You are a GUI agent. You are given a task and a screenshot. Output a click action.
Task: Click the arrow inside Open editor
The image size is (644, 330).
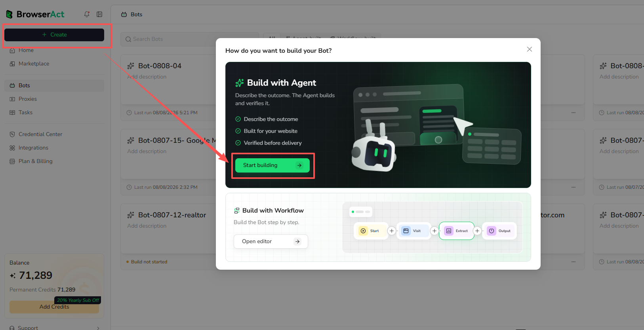tap(297, 242)
